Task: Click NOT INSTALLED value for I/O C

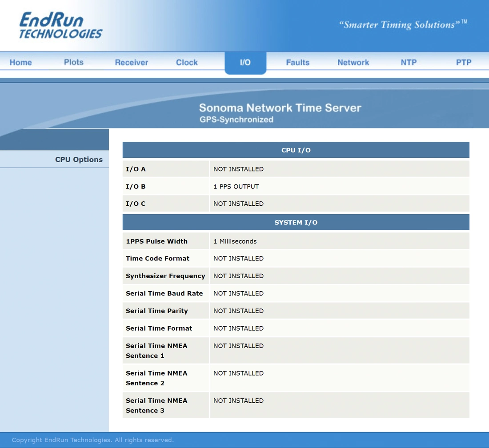Action: (239, 204)
